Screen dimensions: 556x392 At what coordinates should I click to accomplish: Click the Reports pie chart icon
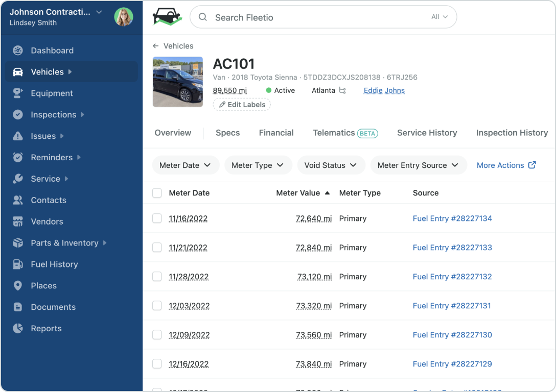tap(18, 328)
